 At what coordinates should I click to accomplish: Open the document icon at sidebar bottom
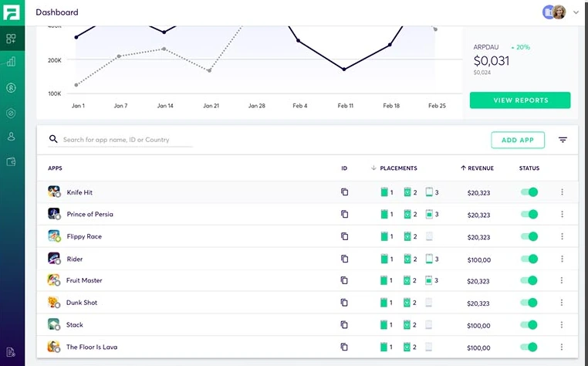11,352
